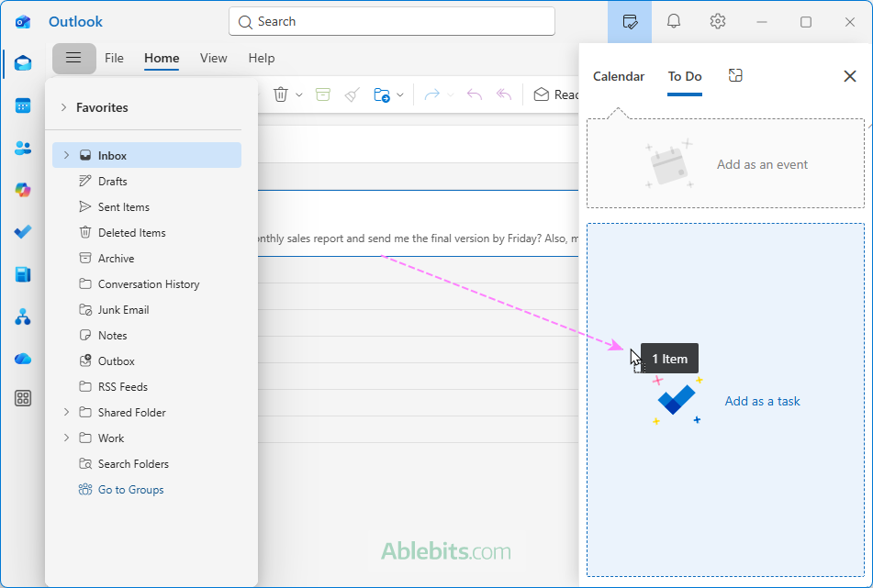873x588 pixels.
Task: Open the Notifications bell
Action: (673, 21)
